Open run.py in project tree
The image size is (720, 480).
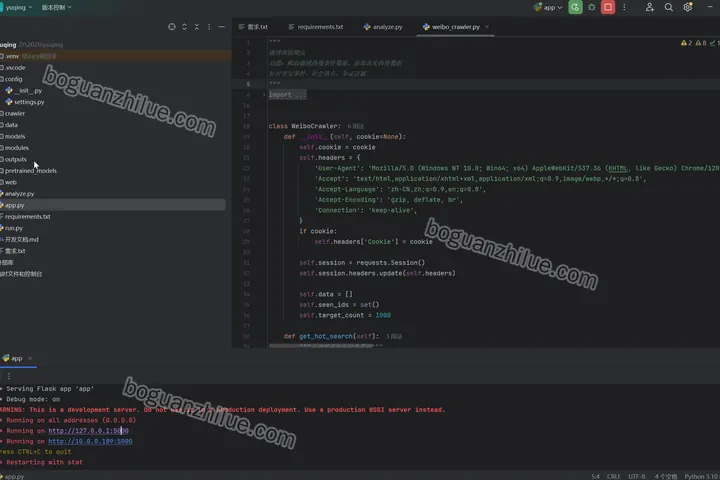[x=11, y=228]
